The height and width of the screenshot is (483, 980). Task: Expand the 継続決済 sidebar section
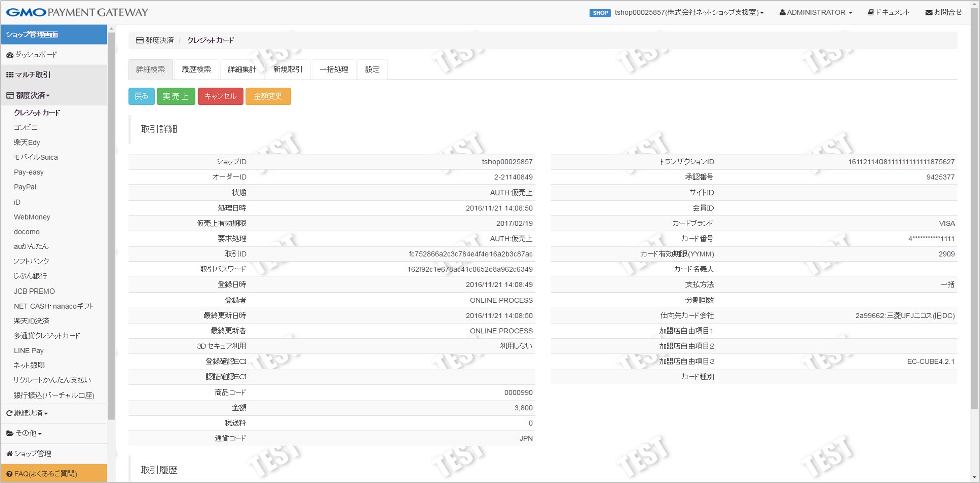coord(27,413)
